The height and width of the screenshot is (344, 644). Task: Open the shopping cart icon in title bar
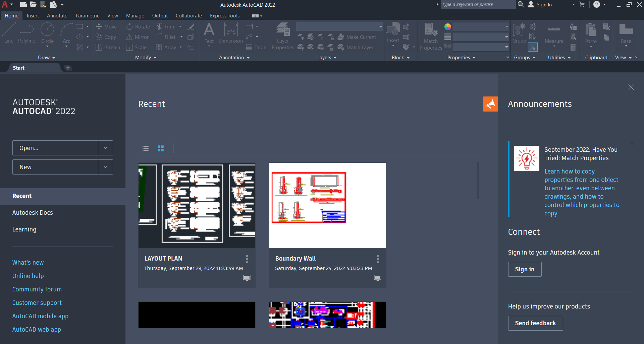(582, 5)
